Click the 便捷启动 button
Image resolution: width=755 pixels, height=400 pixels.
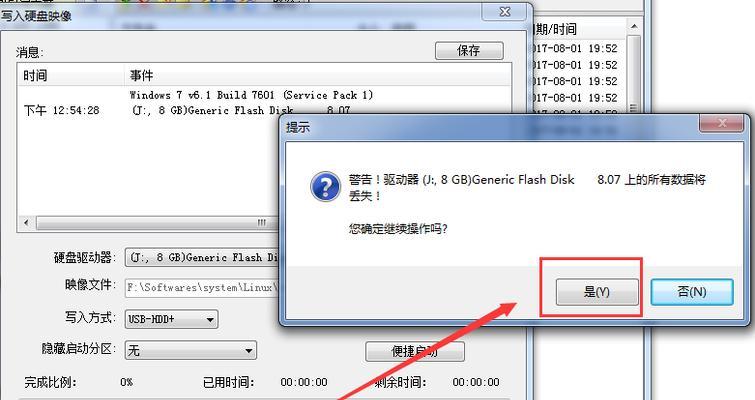(415, 351)
